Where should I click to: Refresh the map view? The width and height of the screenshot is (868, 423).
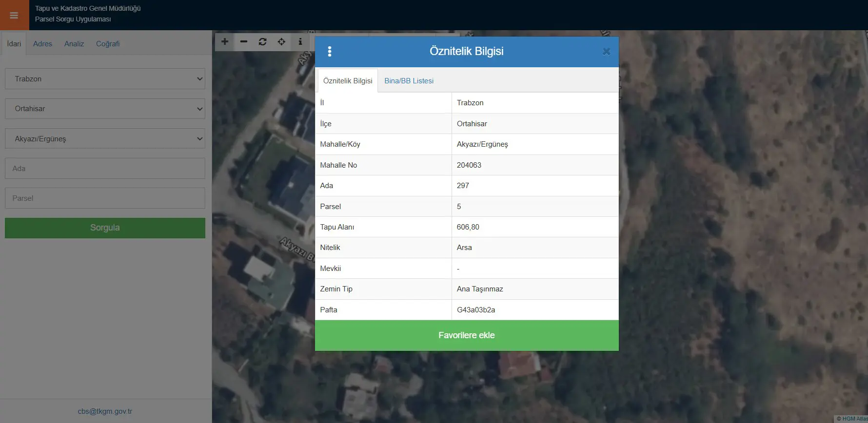263,42
